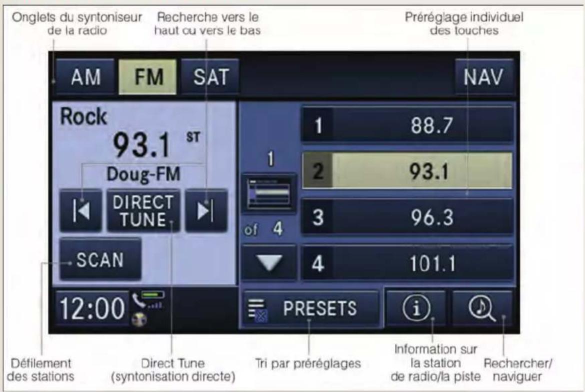Screen dimensions: 585x392
Task: Open the NAV navigation screen
Action: tap(484, 77)
